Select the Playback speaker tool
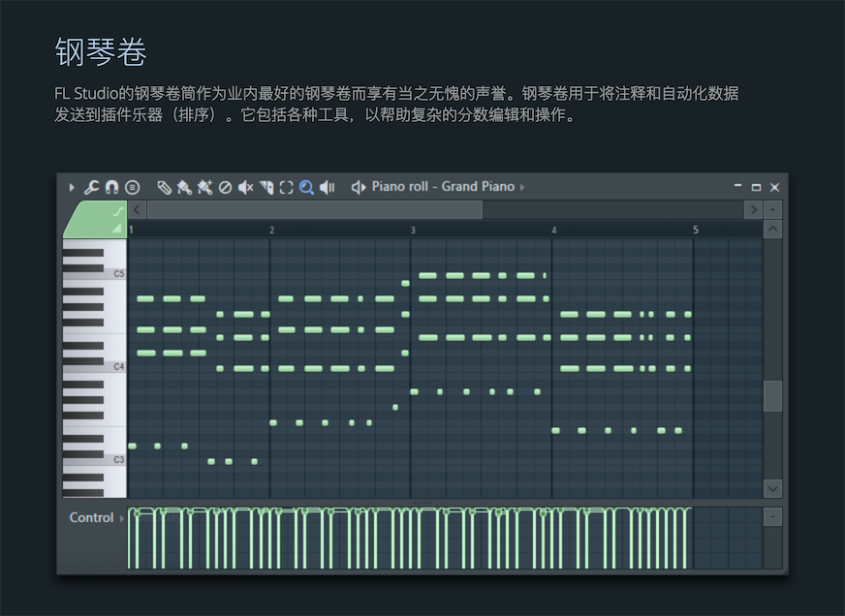 click(x=328, y=187)
